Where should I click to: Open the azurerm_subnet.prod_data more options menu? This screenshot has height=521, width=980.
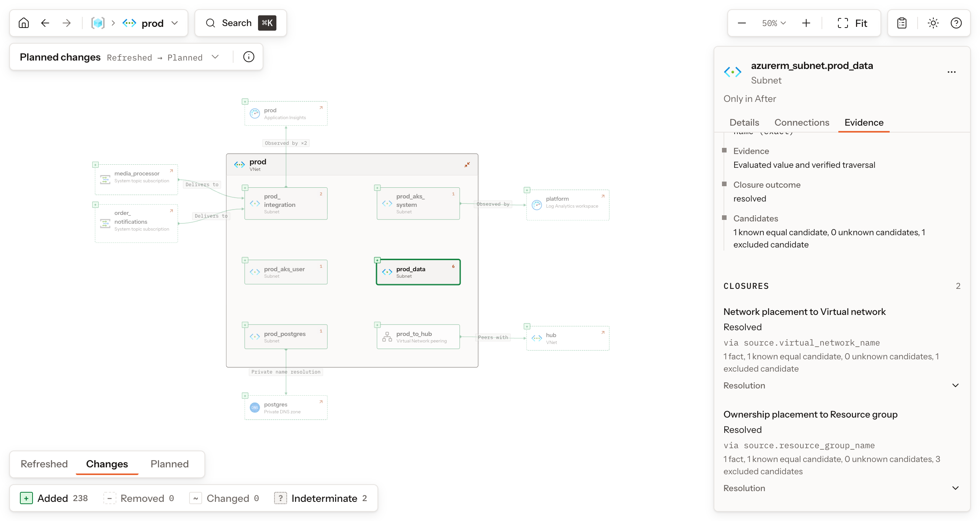tap(952, 72)
